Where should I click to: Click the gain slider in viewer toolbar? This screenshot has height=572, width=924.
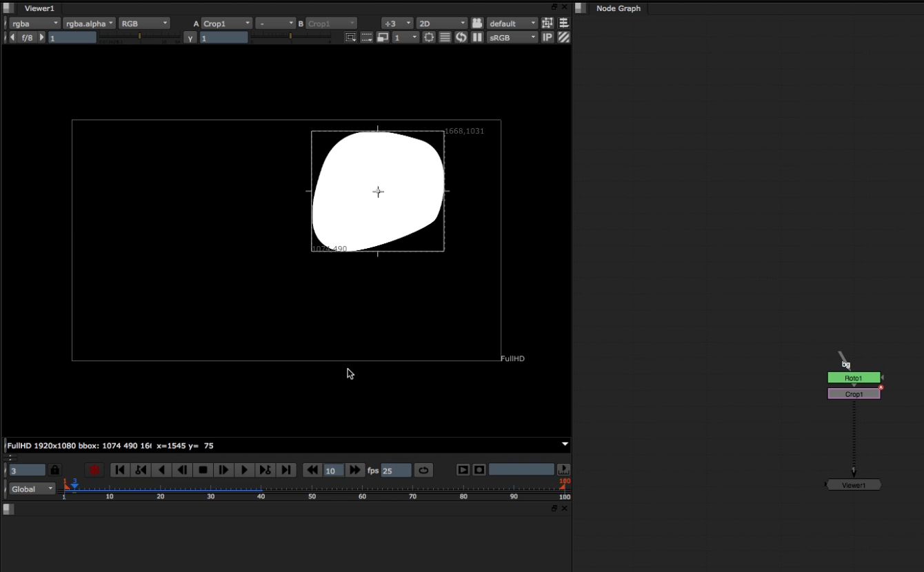(139, 37)
